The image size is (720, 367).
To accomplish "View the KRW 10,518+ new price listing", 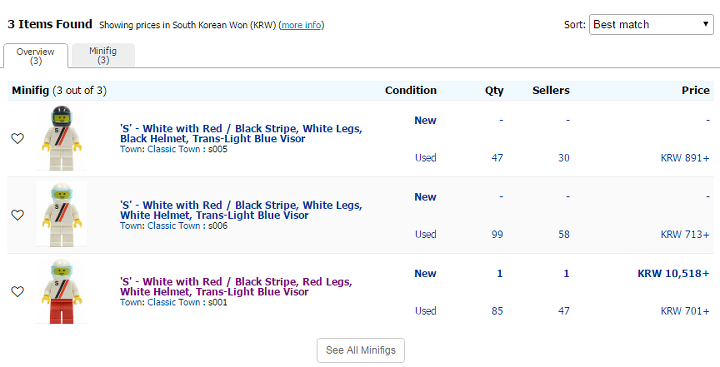I will (673, 274).
